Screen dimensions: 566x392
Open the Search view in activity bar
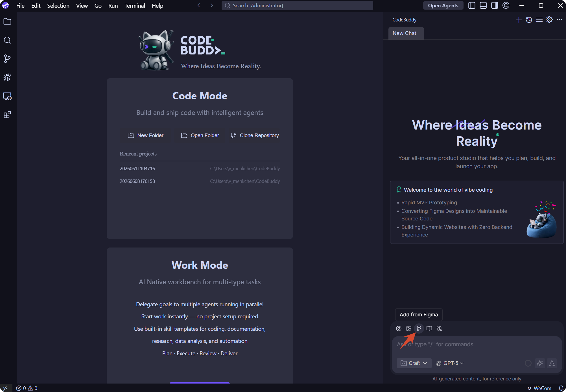pos(7,40)
